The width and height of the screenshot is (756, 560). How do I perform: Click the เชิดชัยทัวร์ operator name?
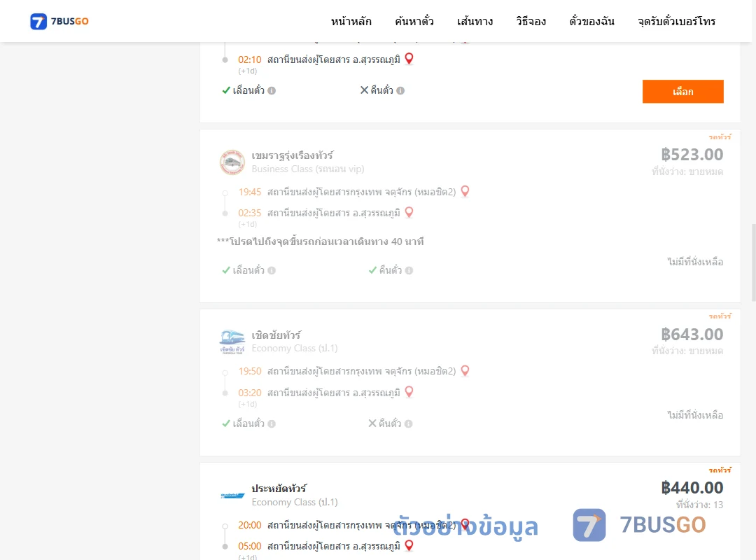click(x=276, y=335)
